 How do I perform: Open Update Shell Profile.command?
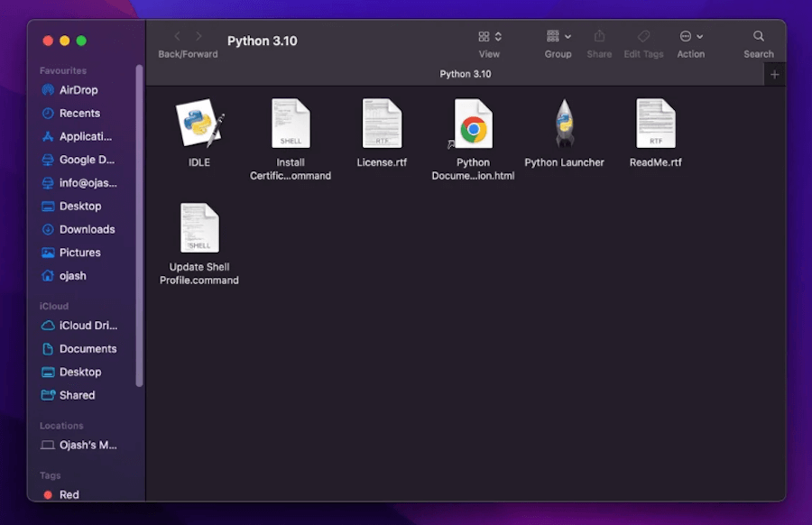click(x=198, y=226)
